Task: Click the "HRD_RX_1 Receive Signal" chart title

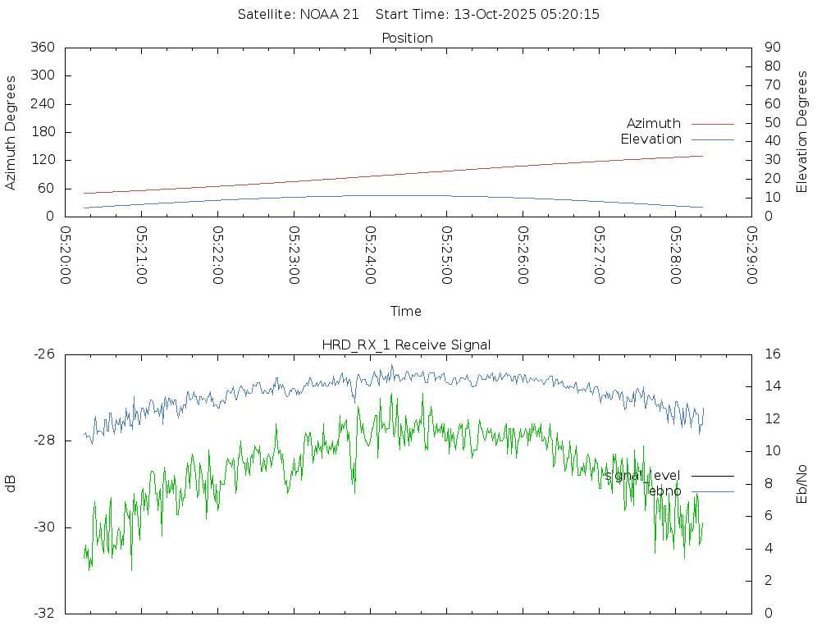Action: pos(406,345)
